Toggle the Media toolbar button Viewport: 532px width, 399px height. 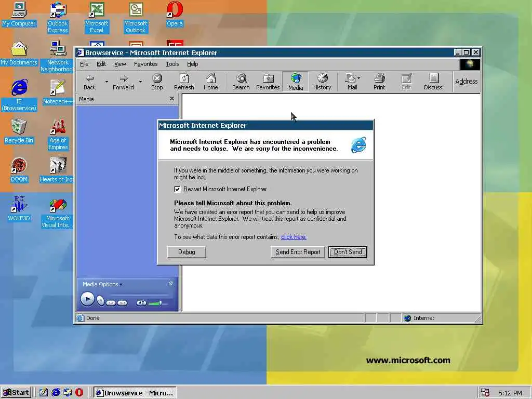[x=296, y=82]
